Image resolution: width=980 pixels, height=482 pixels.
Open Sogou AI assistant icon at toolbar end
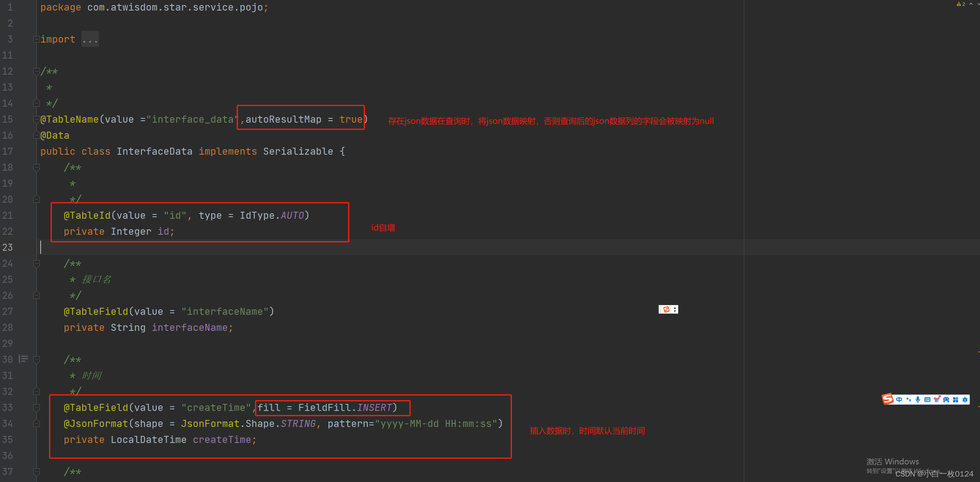pos(965,400)
